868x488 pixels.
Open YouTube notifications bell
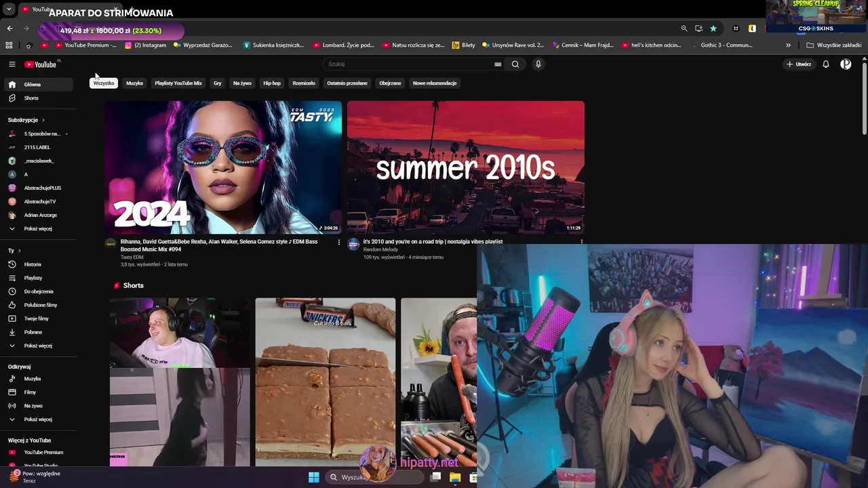pyautogui.click(x=826, y=64)
